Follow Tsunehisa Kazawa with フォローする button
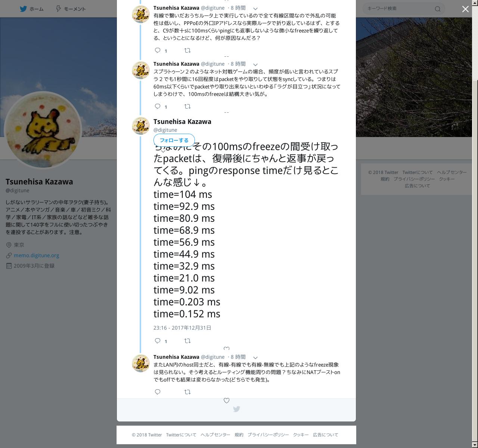 point(174,140)
